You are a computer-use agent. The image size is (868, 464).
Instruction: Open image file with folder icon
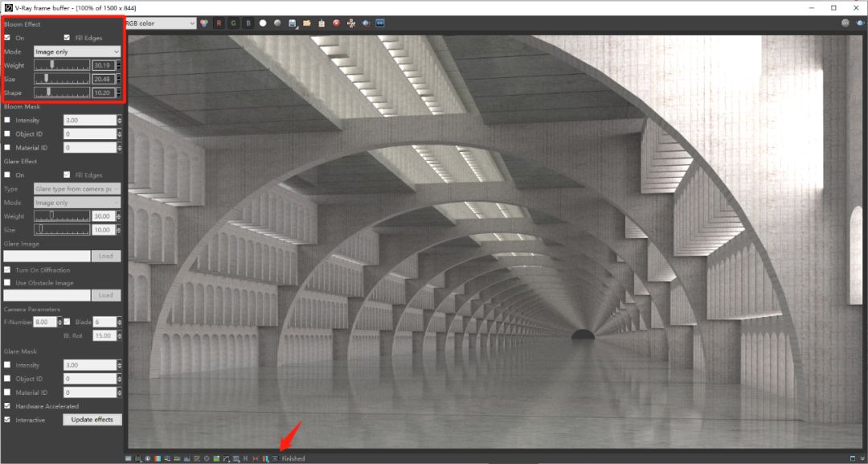307,23
